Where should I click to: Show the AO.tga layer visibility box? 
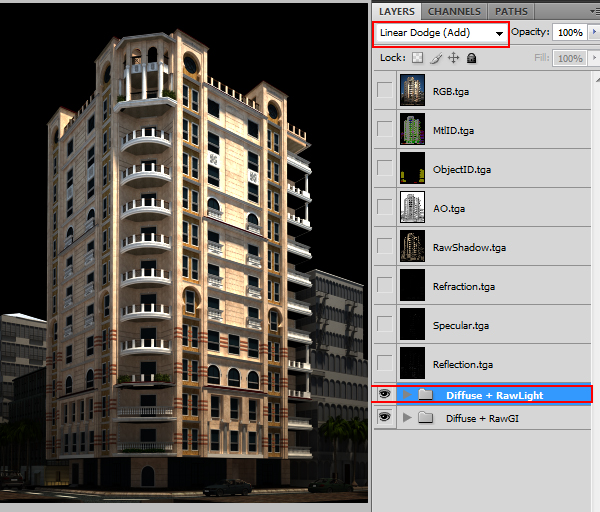coord(385,207)
